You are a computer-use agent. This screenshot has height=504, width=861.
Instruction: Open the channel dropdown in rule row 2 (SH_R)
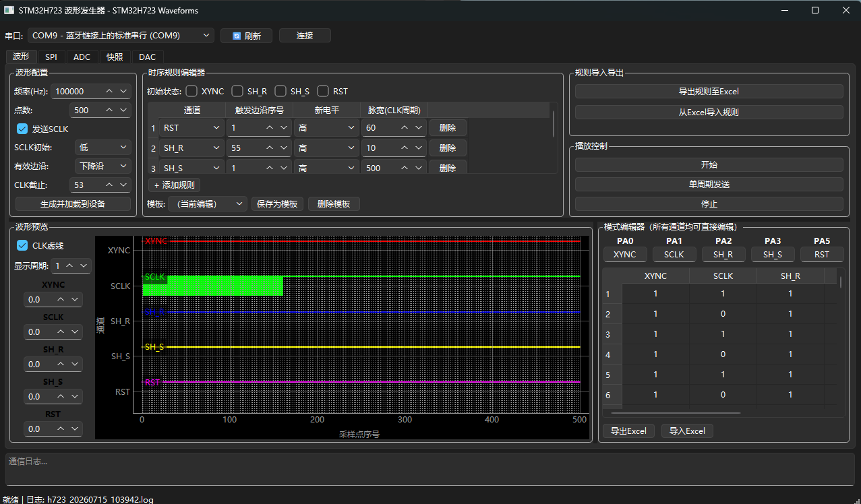[x=192, y=148]
